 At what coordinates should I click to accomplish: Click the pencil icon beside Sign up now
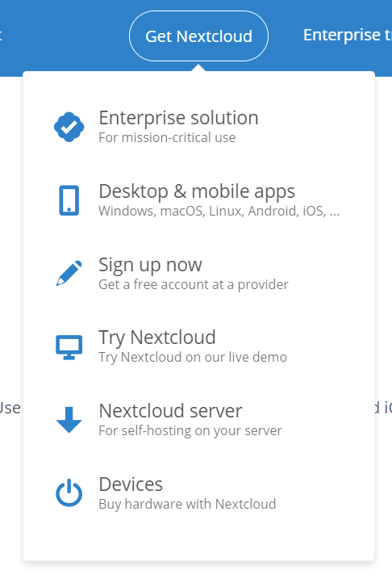pyautogui.click(x=69, y=273)
